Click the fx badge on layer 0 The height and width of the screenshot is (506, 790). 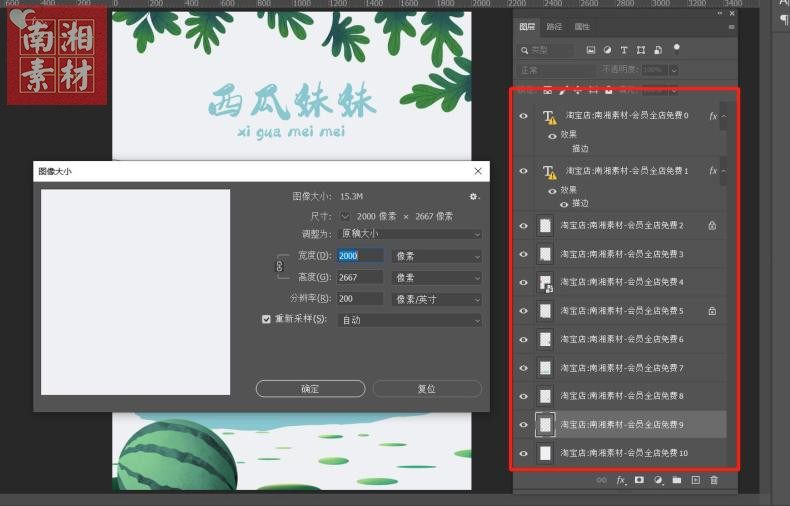tap(712, 116)
